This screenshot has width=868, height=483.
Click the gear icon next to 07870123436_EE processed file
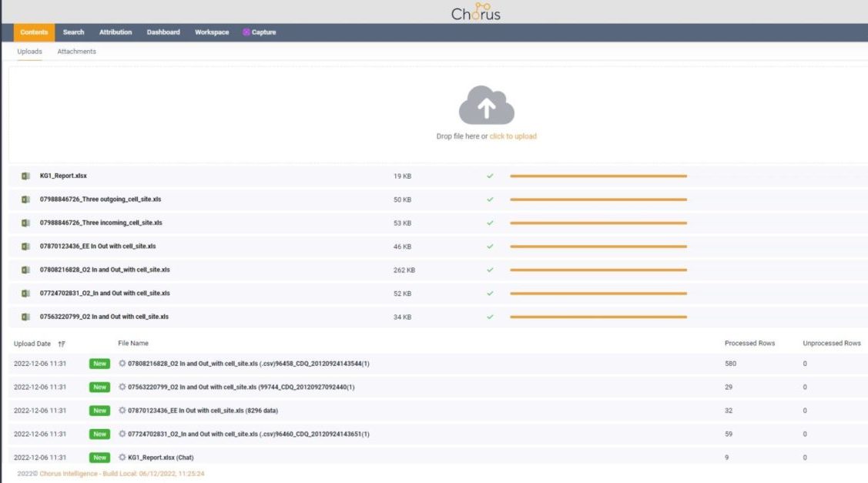click(x=123, y=411)
